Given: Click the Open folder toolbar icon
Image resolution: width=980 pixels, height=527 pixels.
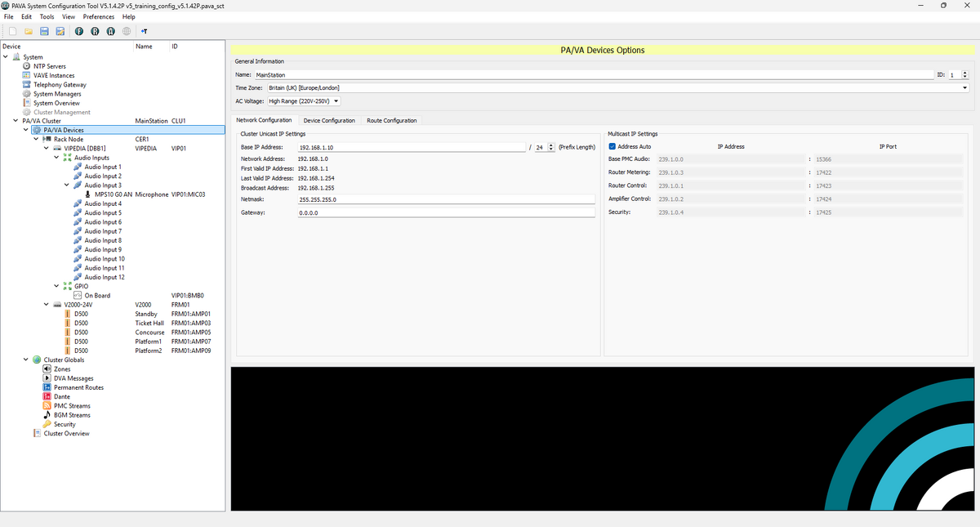Looking at the screenshot, I should click(x=29, y=31).
